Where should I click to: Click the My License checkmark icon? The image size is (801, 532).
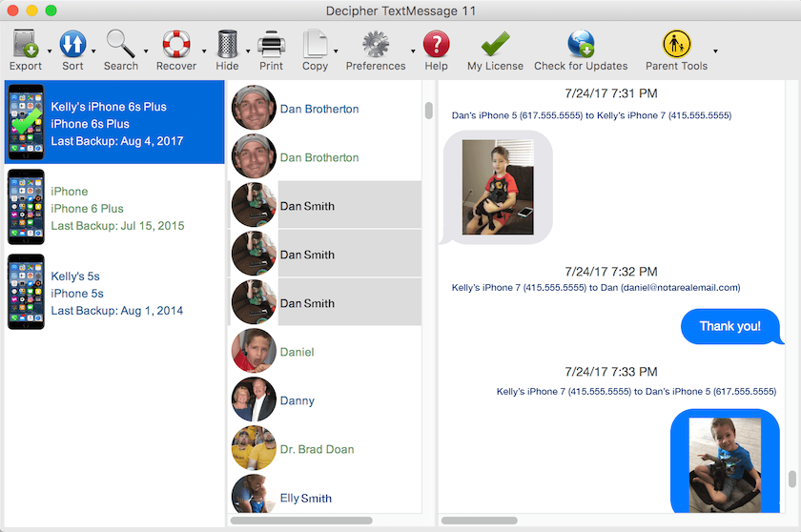(494, 44)
